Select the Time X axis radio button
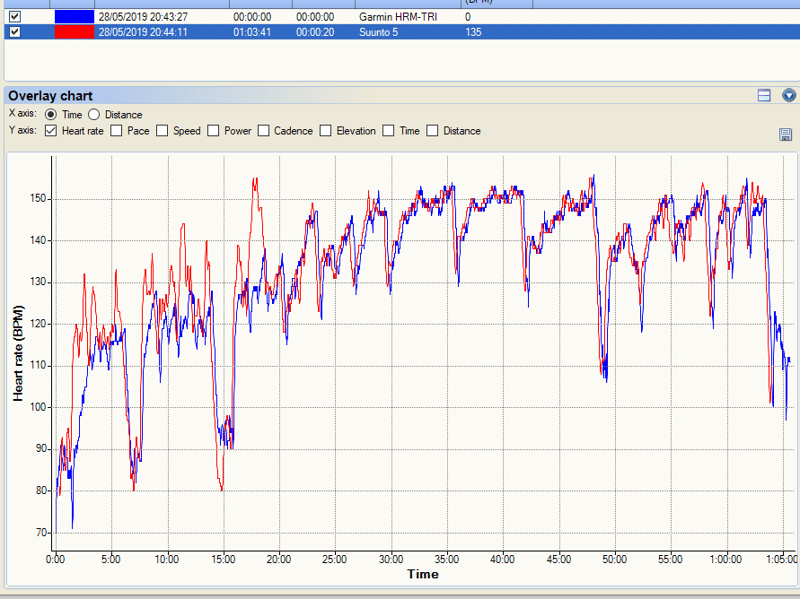800x599 pixels. point(51,114)
